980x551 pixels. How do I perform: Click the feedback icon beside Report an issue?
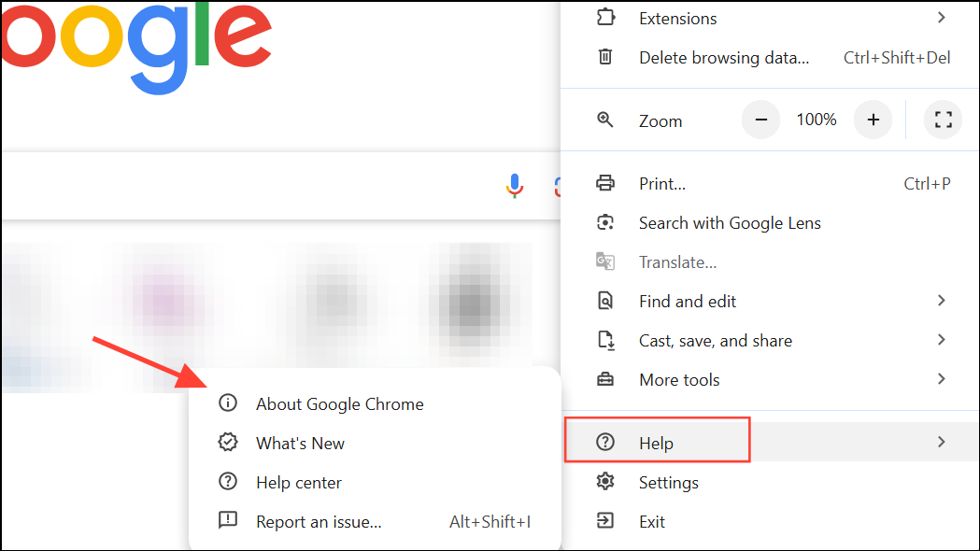point(228,520)
